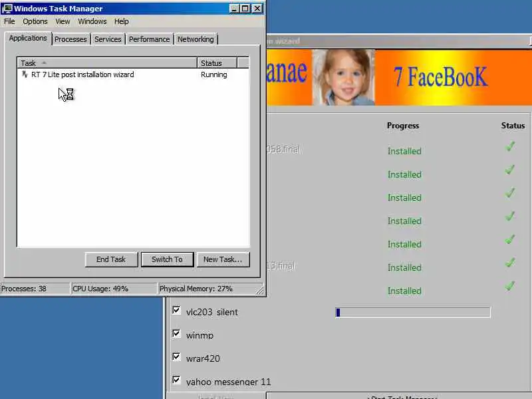Screen dimensions: 532x399
Task: Switch to the Services tab
Action: point(108,39)
